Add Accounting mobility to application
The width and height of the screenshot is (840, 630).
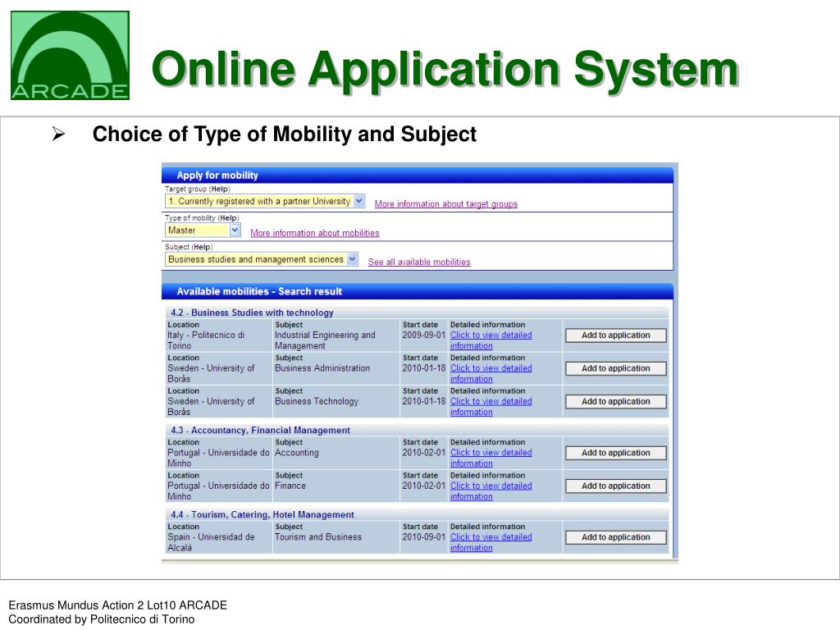point(615,453)
